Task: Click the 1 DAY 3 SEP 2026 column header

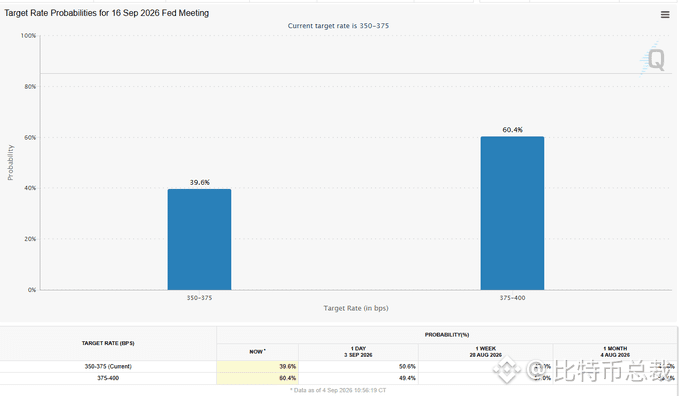Action: click(358, 352)
